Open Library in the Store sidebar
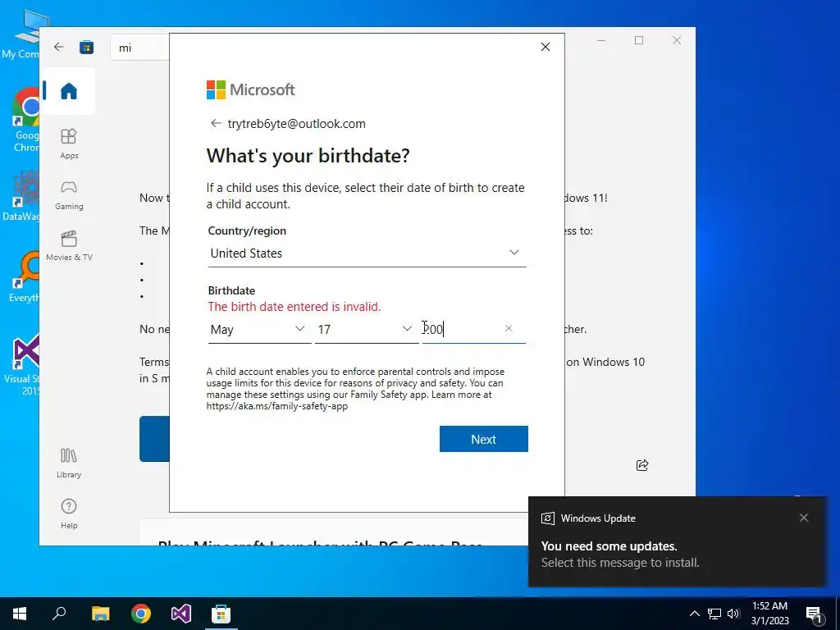Viewport: 840px width, 630px height. (x=69, y=463)
